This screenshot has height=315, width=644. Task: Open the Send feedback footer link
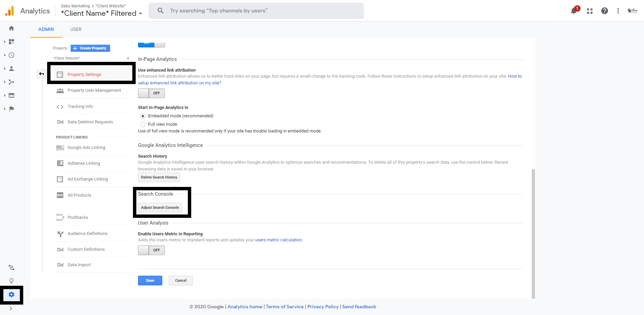coord(359,307)
